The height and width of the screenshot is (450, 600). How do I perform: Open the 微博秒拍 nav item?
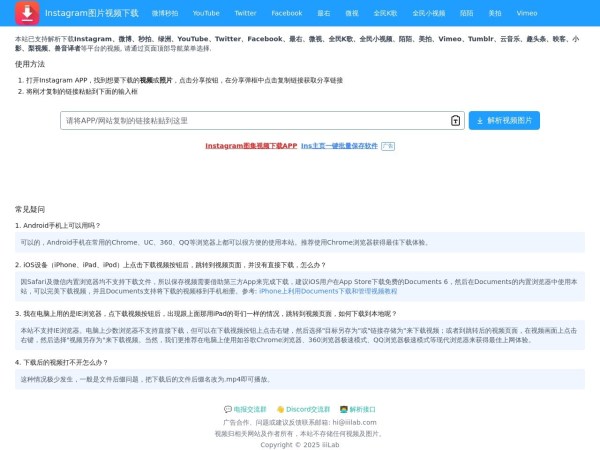click(x=165, y=13)
